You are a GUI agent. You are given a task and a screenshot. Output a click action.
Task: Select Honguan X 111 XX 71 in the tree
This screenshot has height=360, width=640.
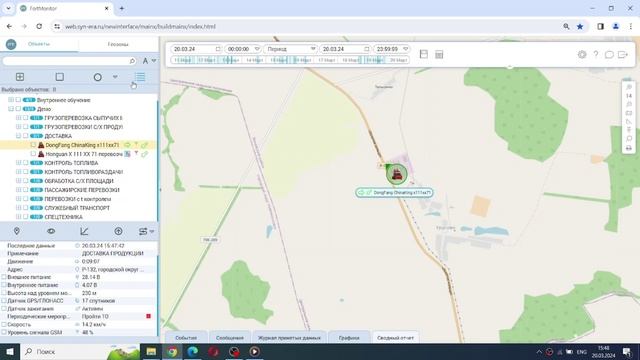(84, 154)
